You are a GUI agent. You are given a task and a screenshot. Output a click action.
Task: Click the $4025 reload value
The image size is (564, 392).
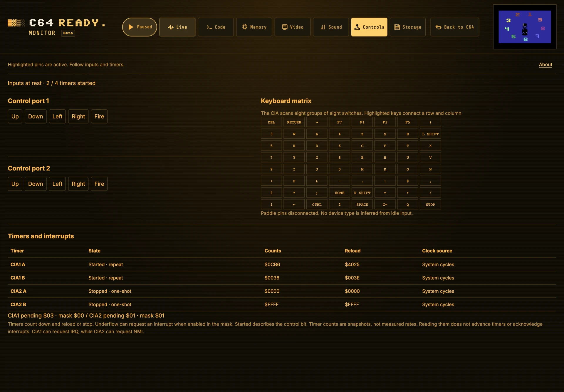pos(352,264)
